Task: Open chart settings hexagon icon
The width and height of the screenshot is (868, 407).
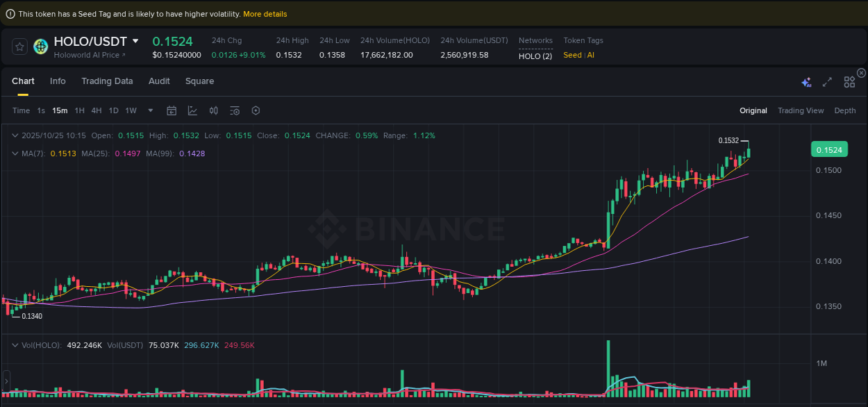Action: (x=255, y=110)
